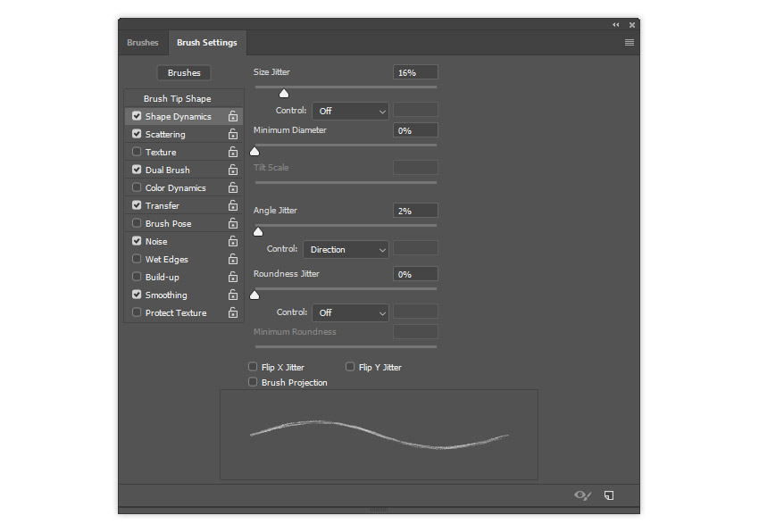Toggle lock icon for Texture
This screenshot has width=759, height=532.
click(x=233, y=152)
